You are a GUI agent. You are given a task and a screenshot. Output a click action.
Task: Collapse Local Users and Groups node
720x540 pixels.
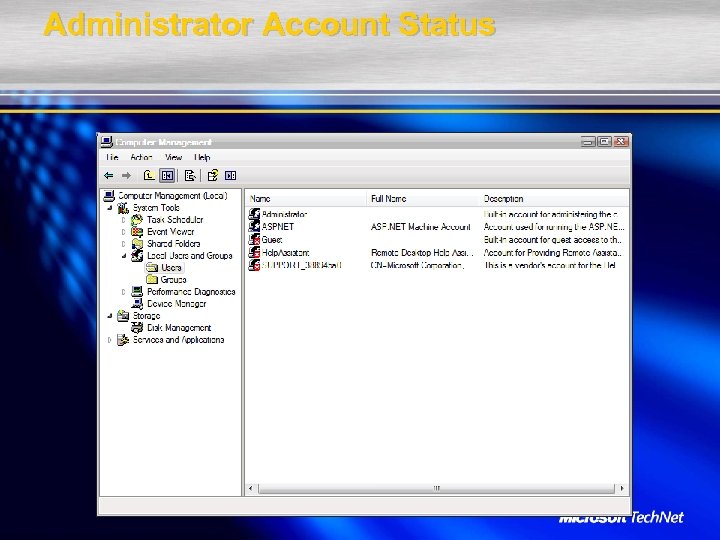tap(124, 256)
